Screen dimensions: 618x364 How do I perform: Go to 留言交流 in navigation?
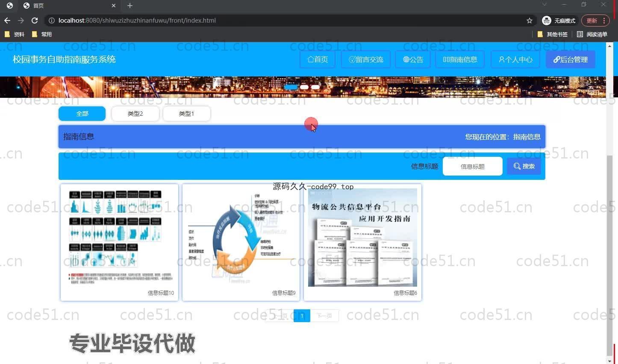point(366,59)
